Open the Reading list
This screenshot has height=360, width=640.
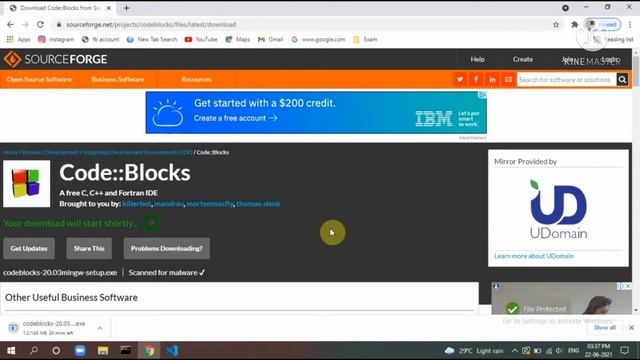pyautogui.click(x=613, y=39)
